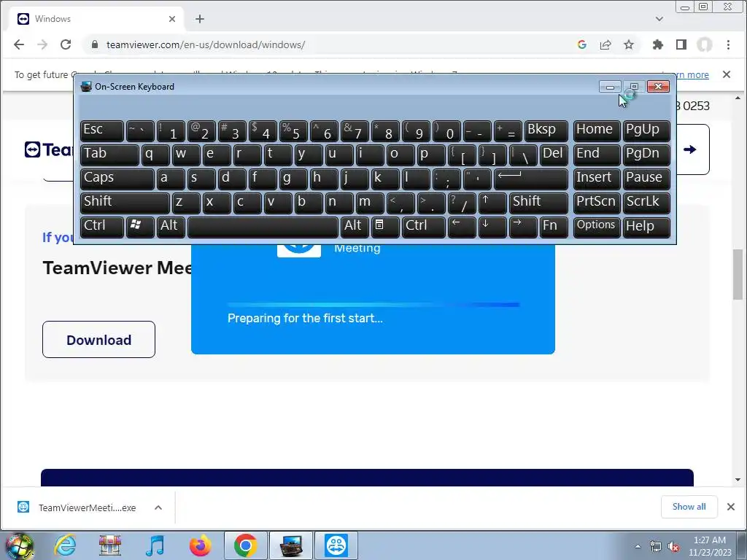Open Help on the On-Screen Keyboard
Screen dimensions: 747x560
[646, 227]
